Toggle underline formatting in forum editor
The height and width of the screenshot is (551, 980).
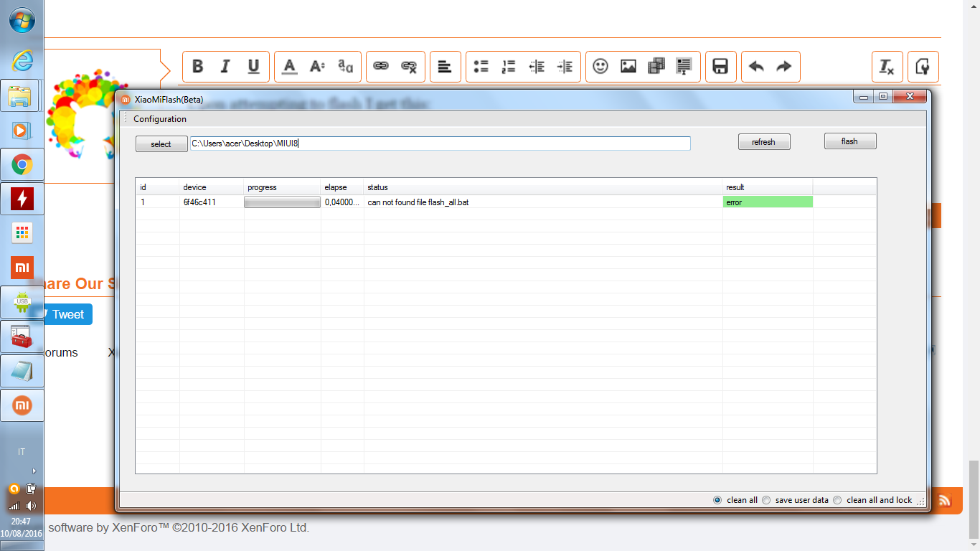point(253,67)
